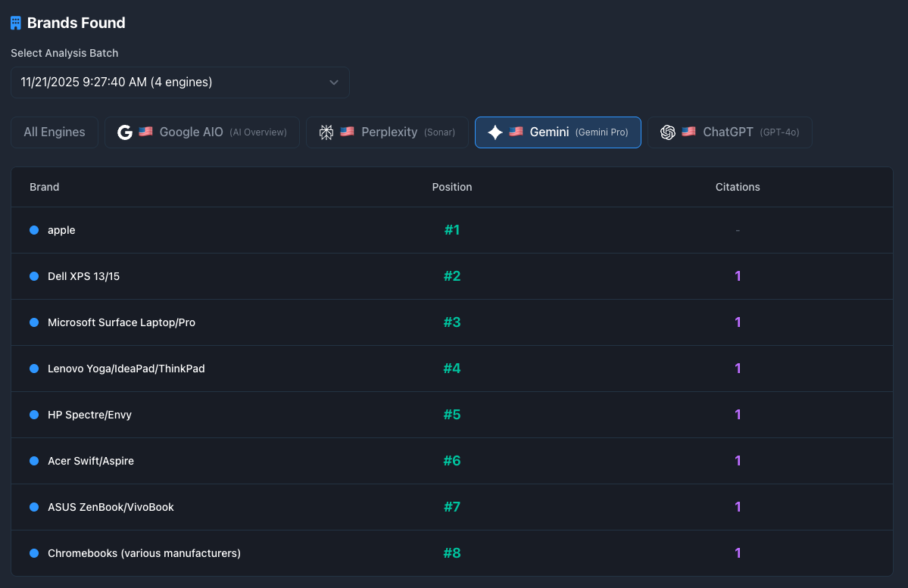The height and width of the screenshot is (588, 908).
Task: Click the Brand column header
Action: (45, 187)
